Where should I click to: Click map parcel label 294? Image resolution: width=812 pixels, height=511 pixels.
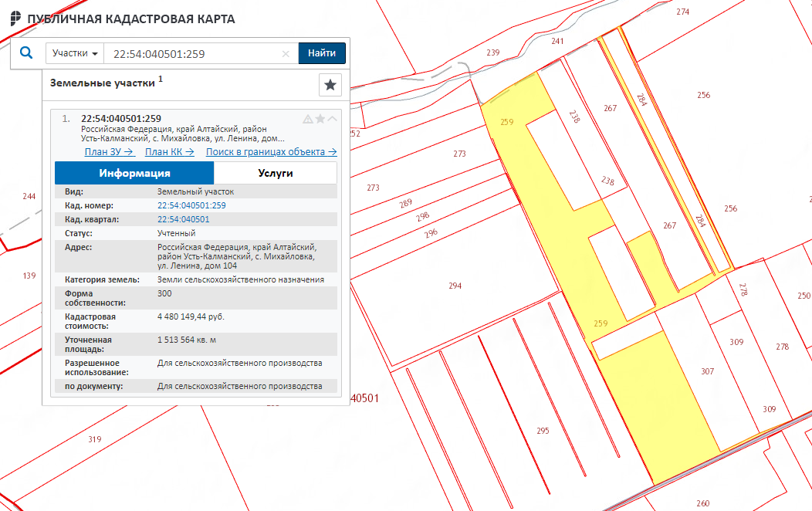tap(455, 286)
